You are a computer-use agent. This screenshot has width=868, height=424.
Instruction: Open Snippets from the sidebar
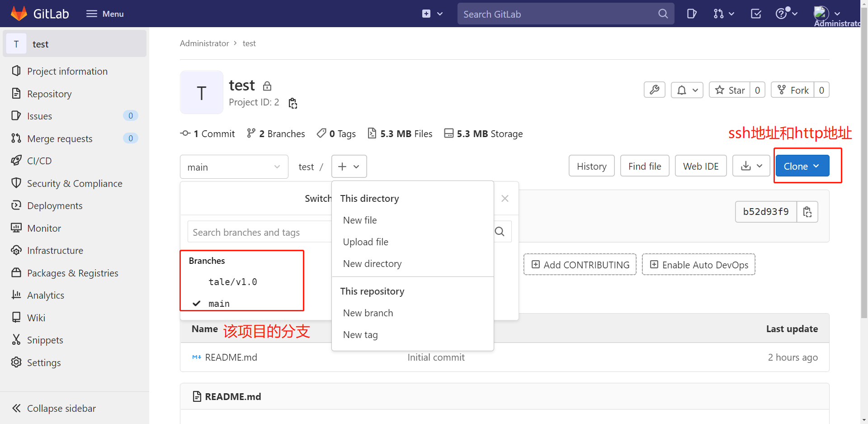45,340
